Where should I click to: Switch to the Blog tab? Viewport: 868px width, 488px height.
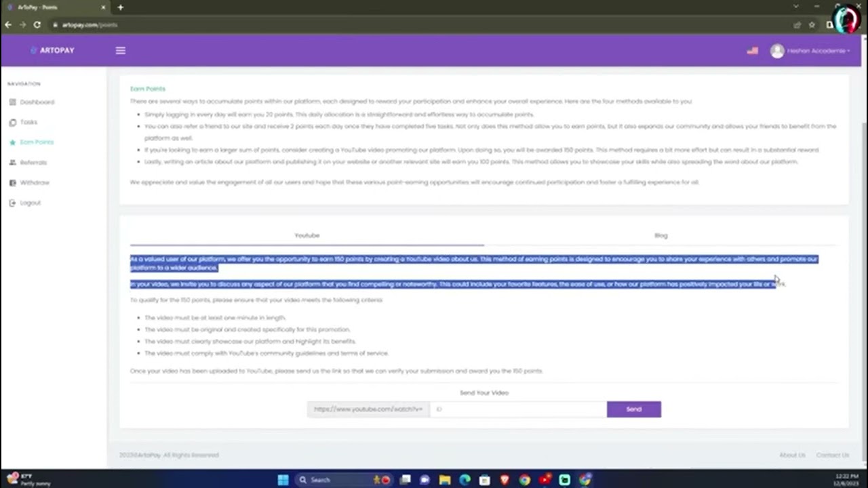(x=661, y=235)
